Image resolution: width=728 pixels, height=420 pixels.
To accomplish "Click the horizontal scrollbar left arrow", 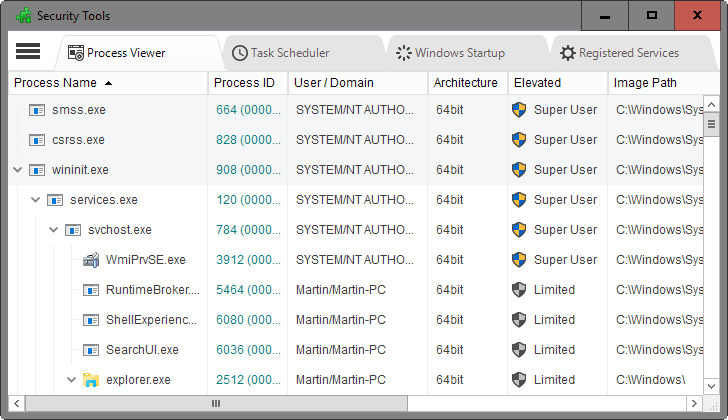I will (x=17, y=404).
